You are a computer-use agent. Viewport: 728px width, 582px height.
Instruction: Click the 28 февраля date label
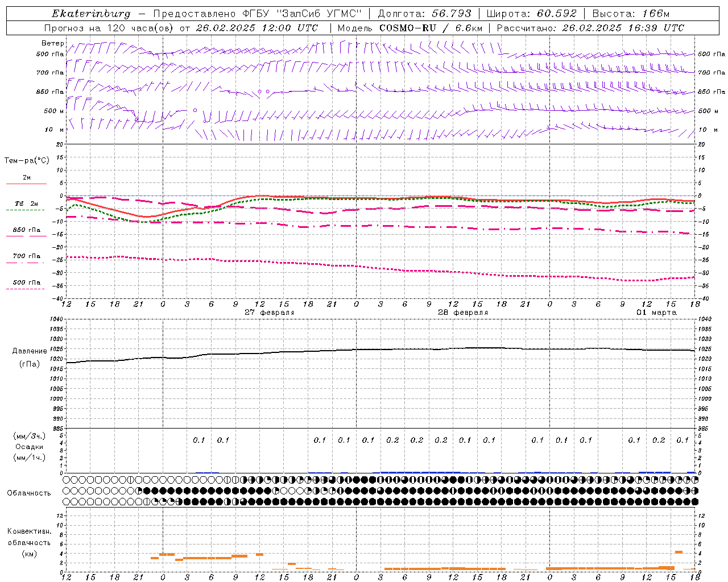pos(462,313)
